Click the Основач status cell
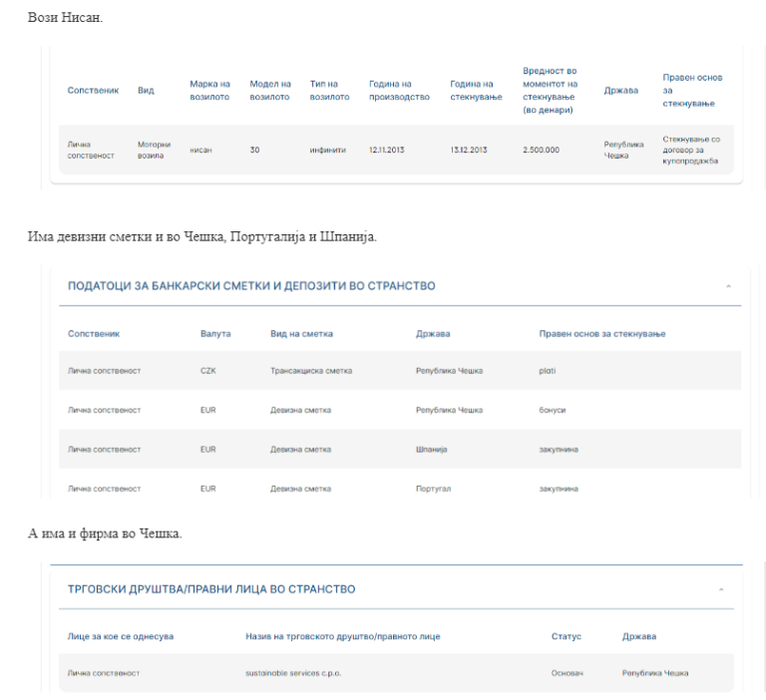This screenshot has width=766, height=700. tap(567, 673)
